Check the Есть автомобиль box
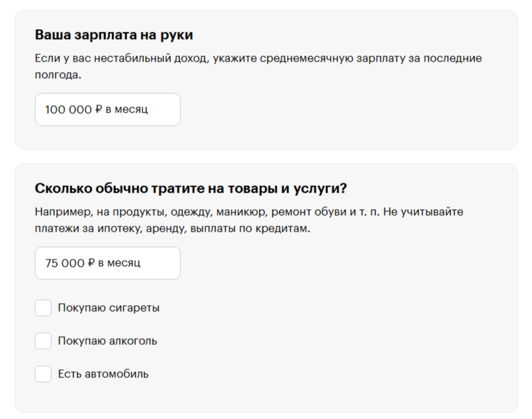 (43, 374)
